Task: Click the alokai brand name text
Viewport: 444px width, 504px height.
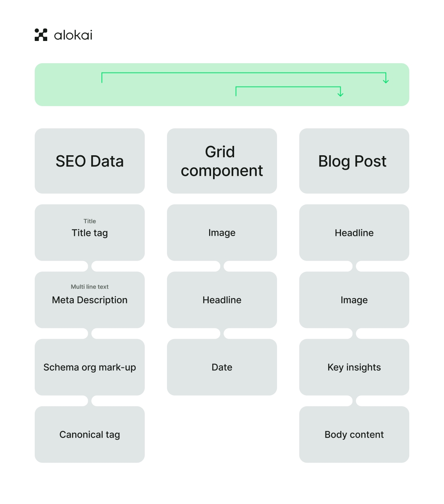Action: pos(73,35)
